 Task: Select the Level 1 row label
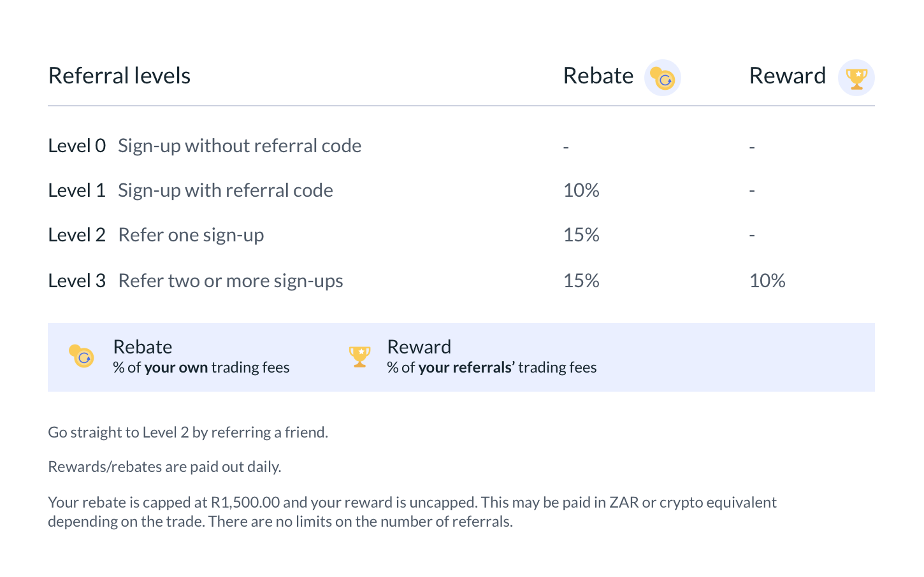click(77, 190)
